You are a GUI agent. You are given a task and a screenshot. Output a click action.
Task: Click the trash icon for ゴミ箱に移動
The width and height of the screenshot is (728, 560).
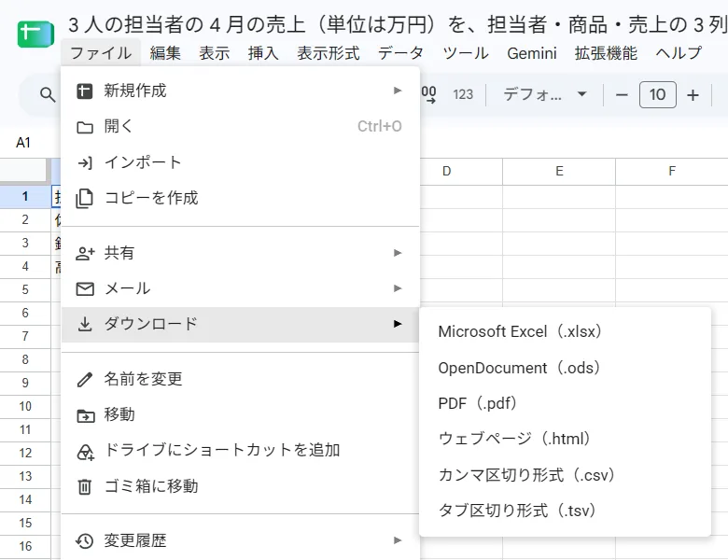click(x=85, y=486)
